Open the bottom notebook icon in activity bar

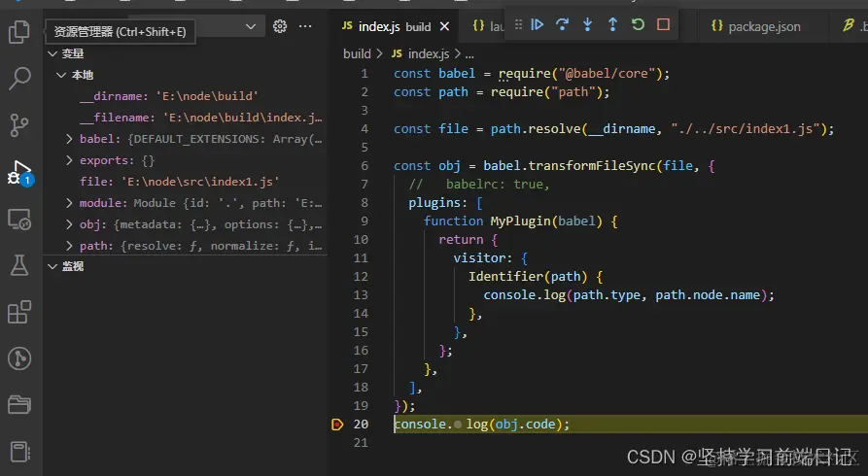point(19,451)
